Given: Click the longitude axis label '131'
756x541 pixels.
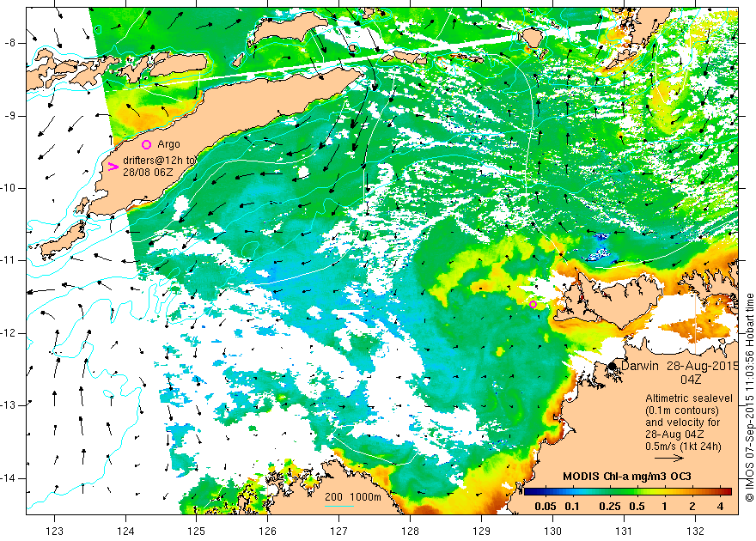Looking at the screenshot, I should click(624, 531).
